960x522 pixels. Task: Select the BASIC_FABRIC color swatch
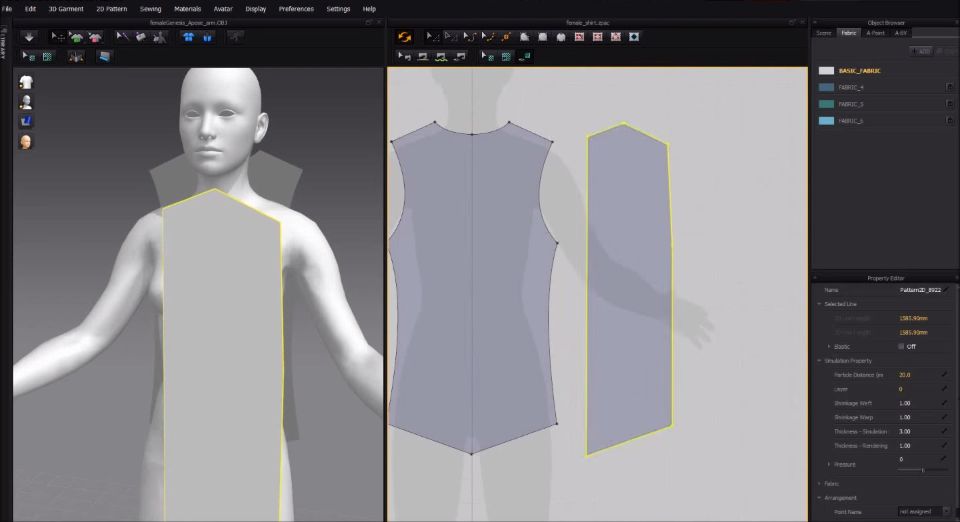826,71
